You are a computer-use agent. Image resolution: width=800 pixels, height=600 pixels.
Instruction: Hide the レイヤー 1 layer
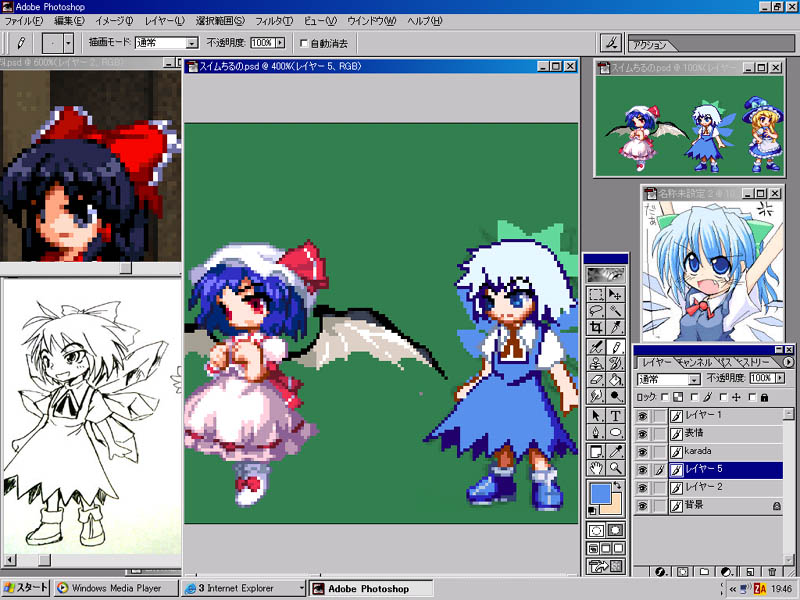642,416
